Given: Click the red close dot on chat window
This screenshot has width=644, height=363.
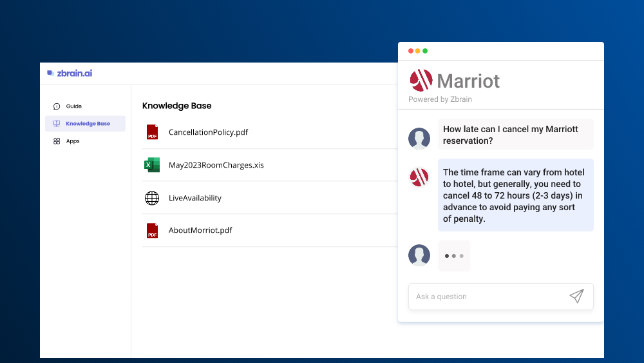Looking at the screenshot, I should [x=411, y=51].
